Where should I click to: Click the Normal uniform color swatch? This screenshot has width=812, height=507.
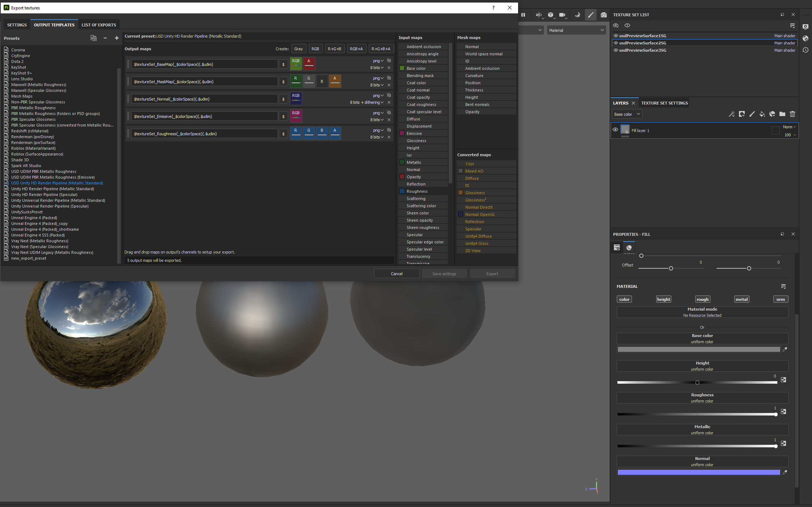point(699,472)
